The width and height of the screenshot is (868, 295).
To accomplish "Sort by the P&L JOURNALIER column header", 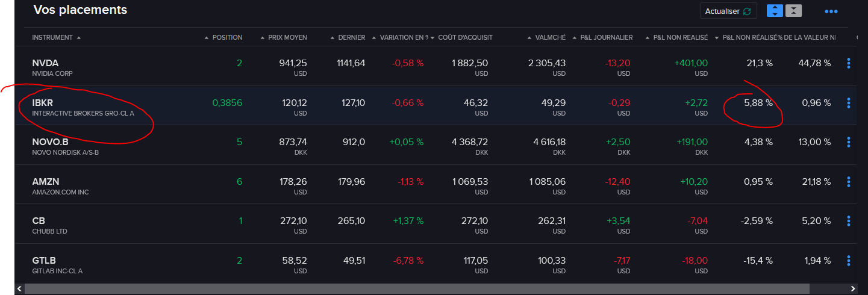I will click(602, 37).
